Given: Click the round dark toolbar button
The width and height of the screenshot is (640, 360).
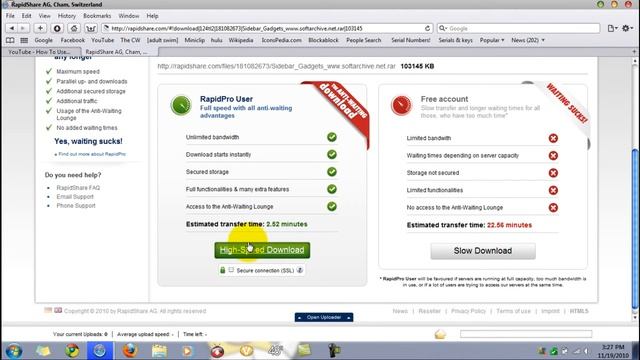Looking at the screenshot, I should tap(57, 28).
